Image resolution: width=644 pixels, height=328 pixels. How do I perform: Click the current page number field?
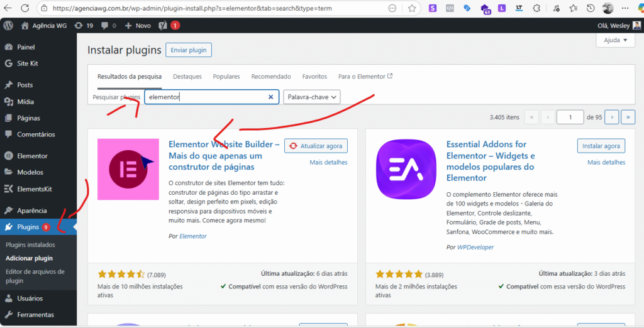[570, 117]
